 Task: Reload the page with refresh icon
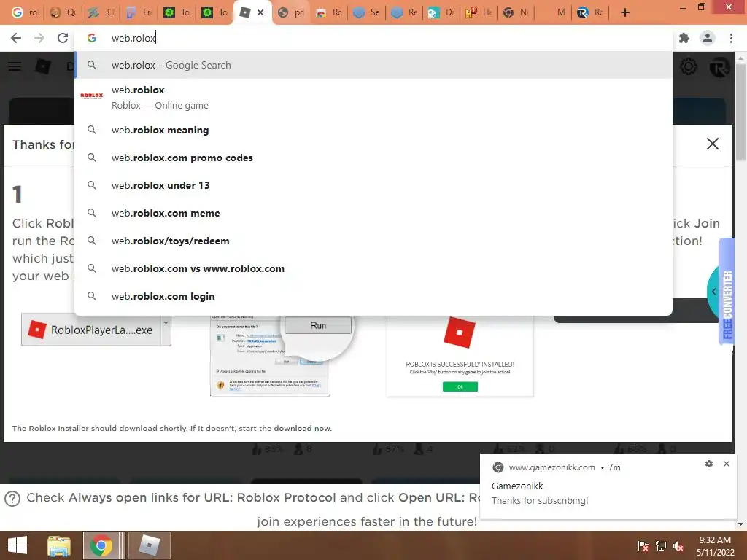coord(63,38)
